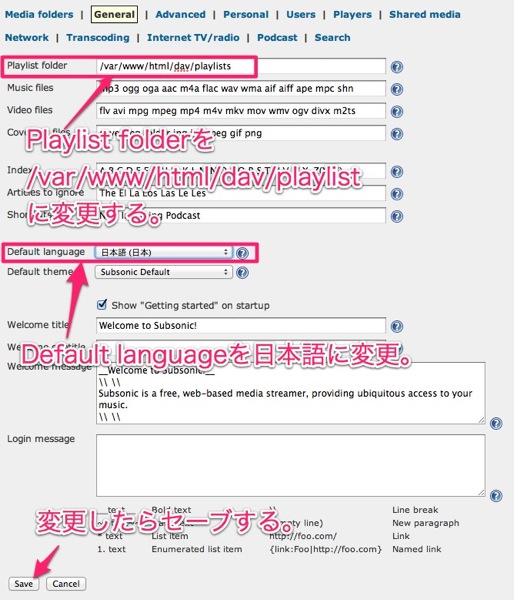The height and width of the screenshot is (600, 514).
Task: Open the Default language dropdown
Action: coord(163,252)
